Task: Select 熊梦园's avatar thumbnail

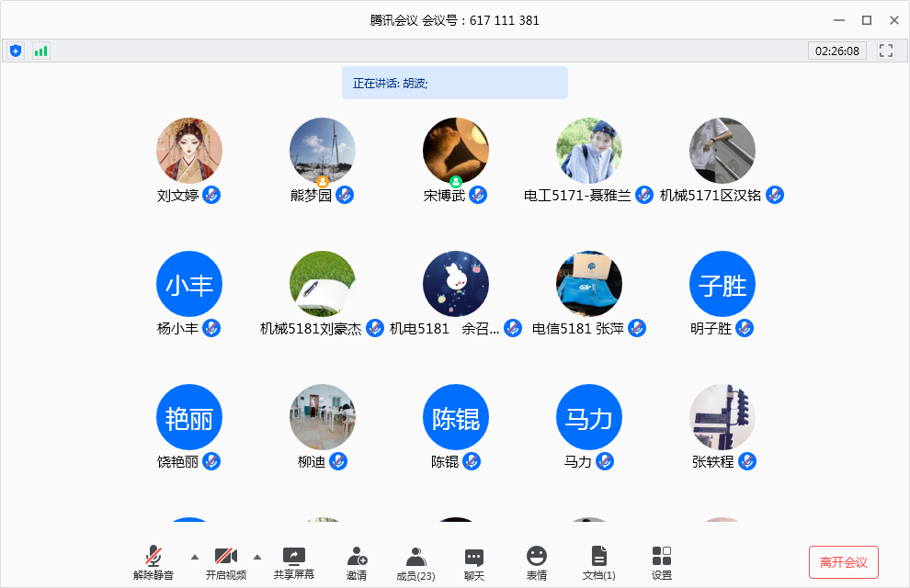Action: click(323, 151)
